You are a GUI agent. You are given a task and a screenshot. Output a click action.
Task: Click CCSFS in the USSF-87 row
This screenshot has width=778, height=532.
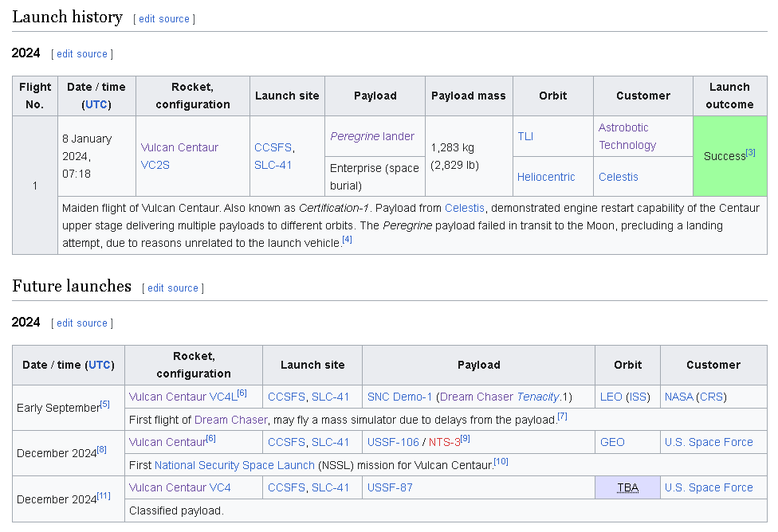click(x=286, y=488)
